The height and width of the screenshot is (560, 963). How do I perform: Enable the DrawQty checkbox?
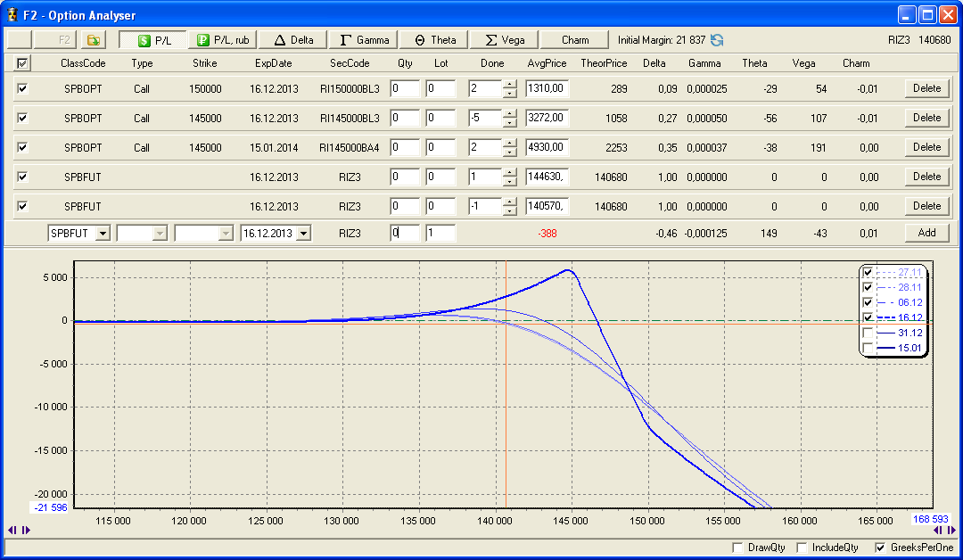pos(737,548)
